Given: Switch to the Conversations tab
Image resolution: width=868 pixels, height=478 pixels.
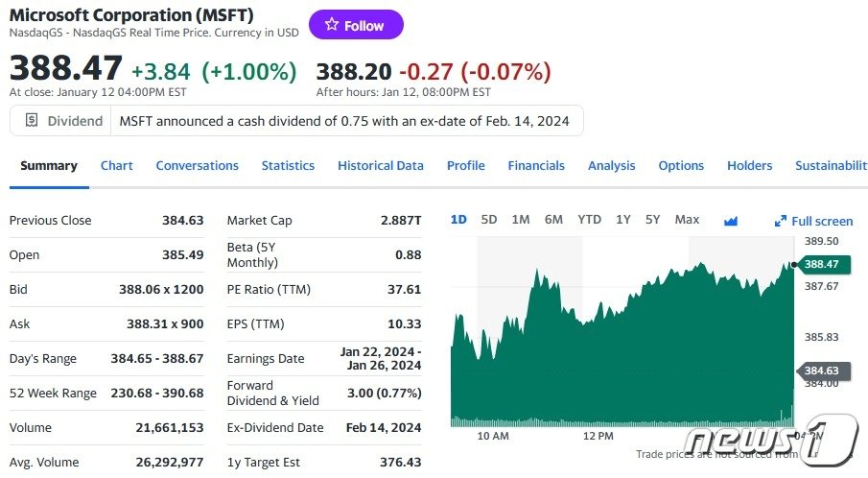Looking at the screenshot, I should point(197,165).
